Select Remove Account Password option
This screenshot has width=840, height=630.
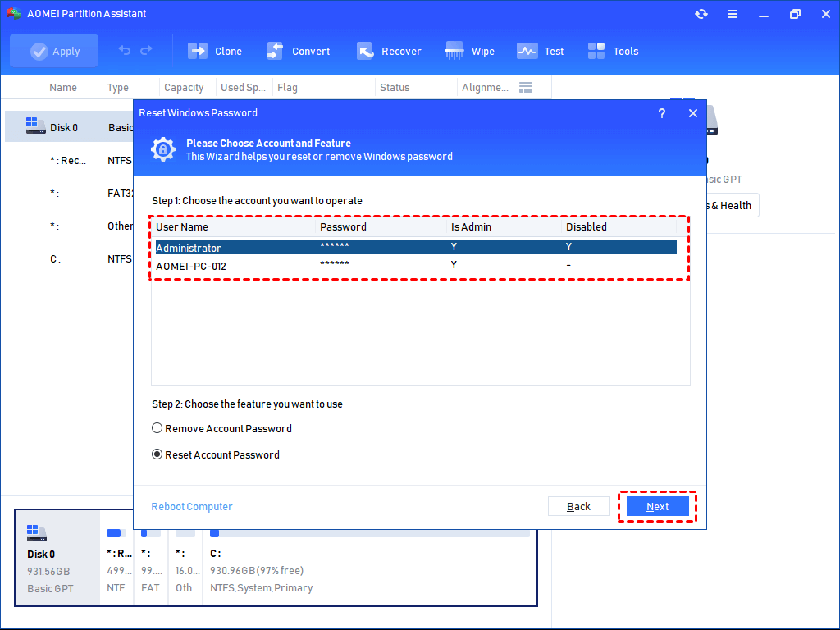157,428
